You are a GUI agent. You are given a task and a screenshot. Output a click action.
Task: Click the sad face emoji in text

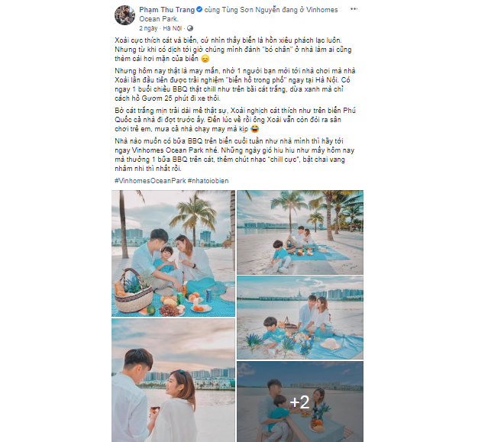point(205,59)
